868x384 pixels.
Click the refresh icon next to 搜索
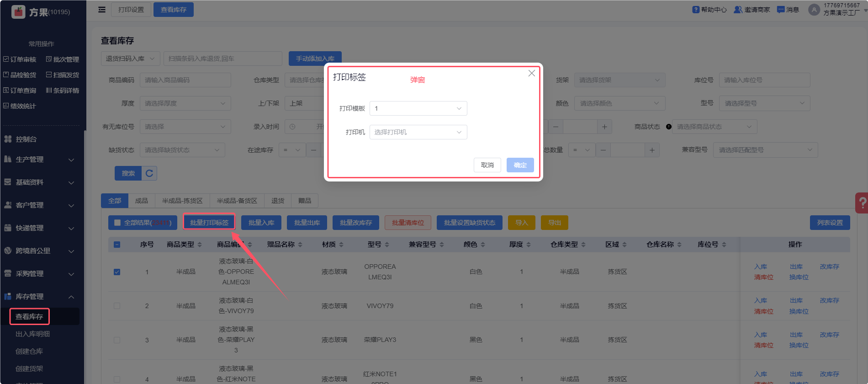point(149,173)
